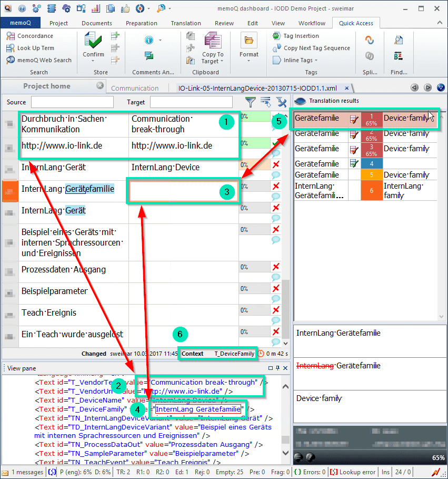Toggle status X on the Prozessdaten Ausgang row

pyautogui.click(x=276, y=267)
